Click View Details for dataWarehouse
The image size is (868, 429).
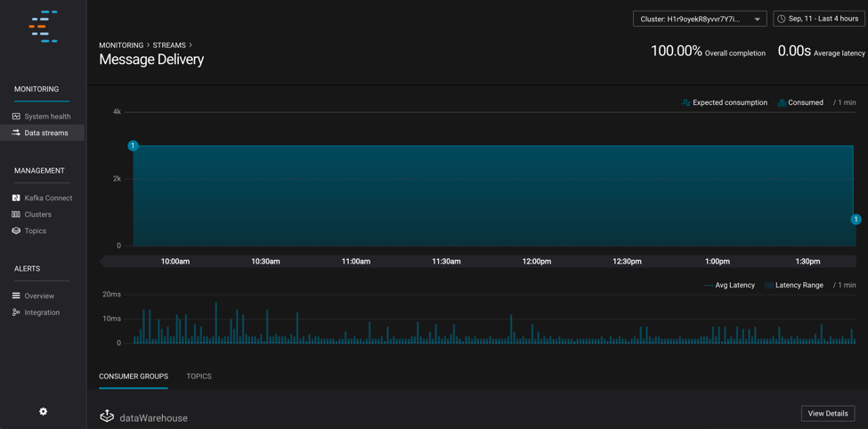[827, 413]
